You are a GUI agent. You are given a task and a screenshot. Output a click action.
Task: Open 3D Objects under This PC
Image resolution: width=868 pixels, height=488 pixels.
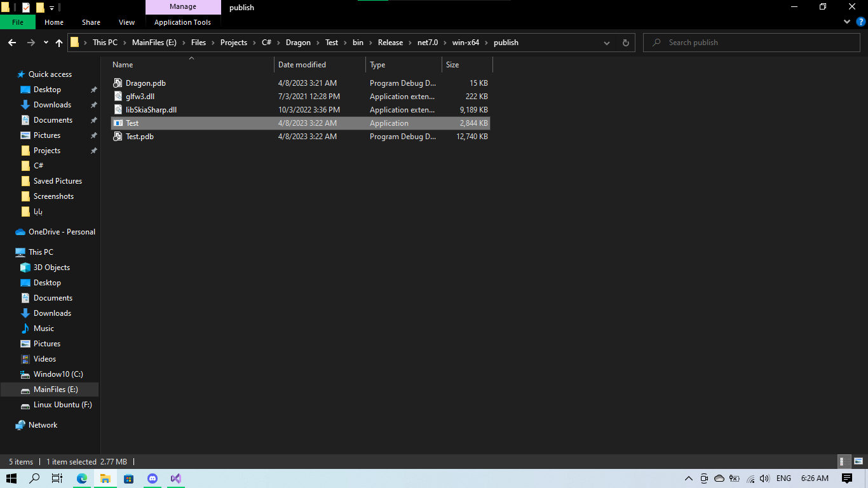(x=51, y=268)
